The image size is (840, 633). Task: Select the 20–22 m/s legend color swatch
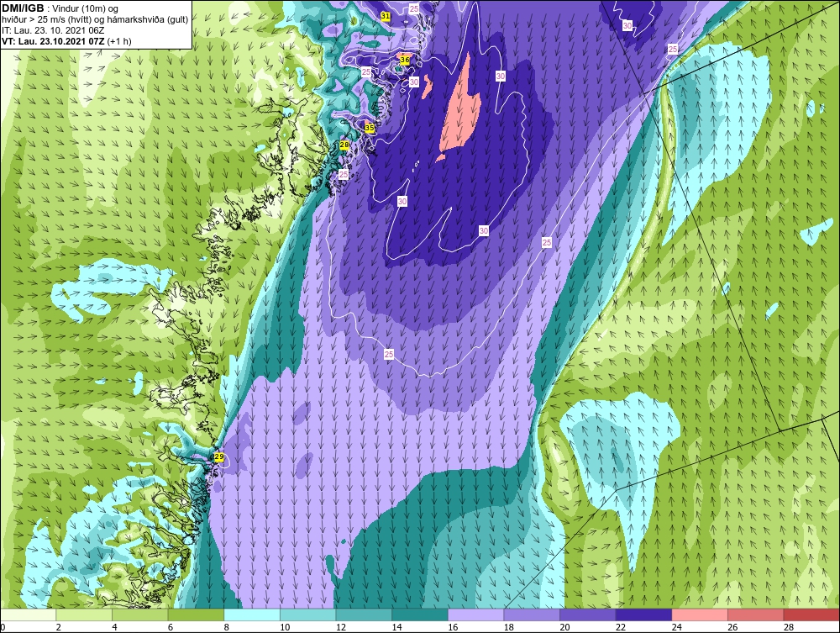tap(588, 615)
